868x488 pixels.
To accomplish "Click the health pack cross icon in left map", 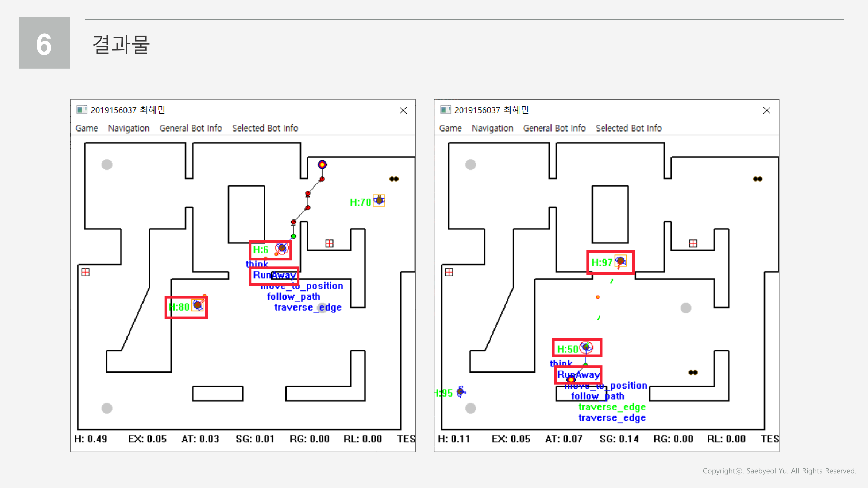I will point(330,244).
